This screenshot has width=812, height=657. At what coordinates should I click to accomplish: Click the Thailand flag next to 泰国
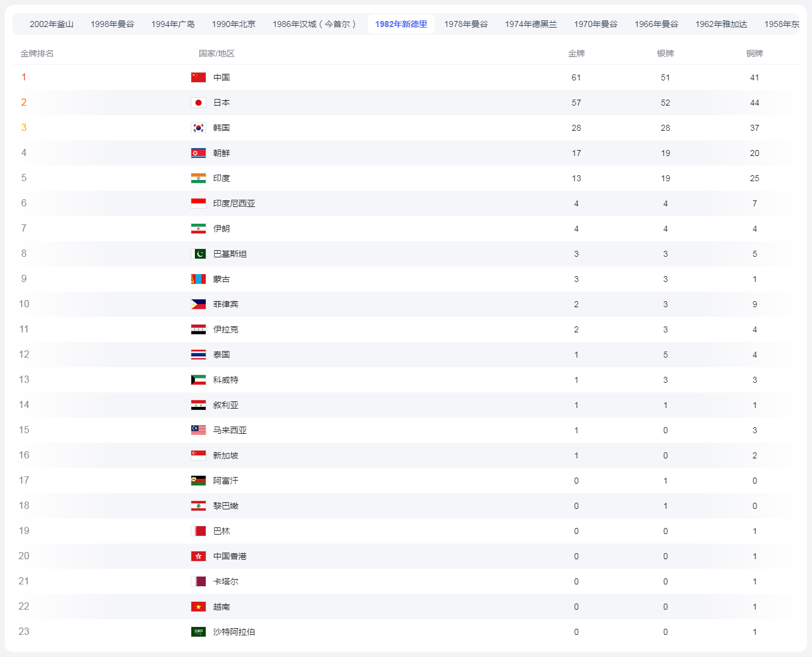point(199,355)
